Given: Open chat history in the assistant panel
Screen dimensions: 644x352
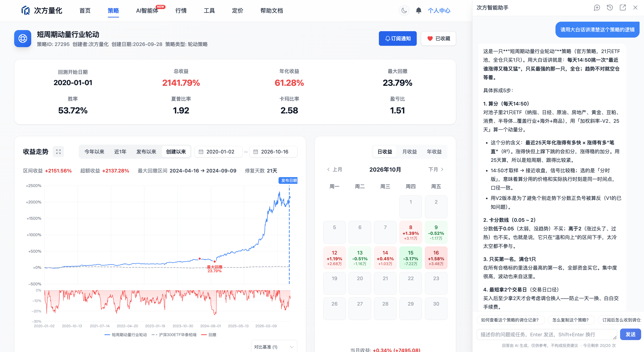Looking at the screenshot, I should (610, 8).
